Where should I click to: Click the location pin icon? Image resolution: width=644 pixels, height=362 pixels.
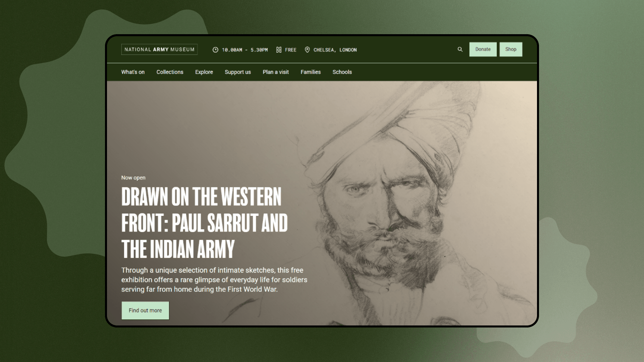tap(307, 50)
